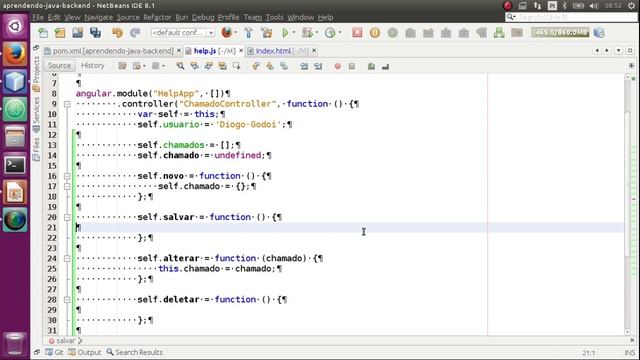Switch editor to Source view

click(x=59, y=65)
